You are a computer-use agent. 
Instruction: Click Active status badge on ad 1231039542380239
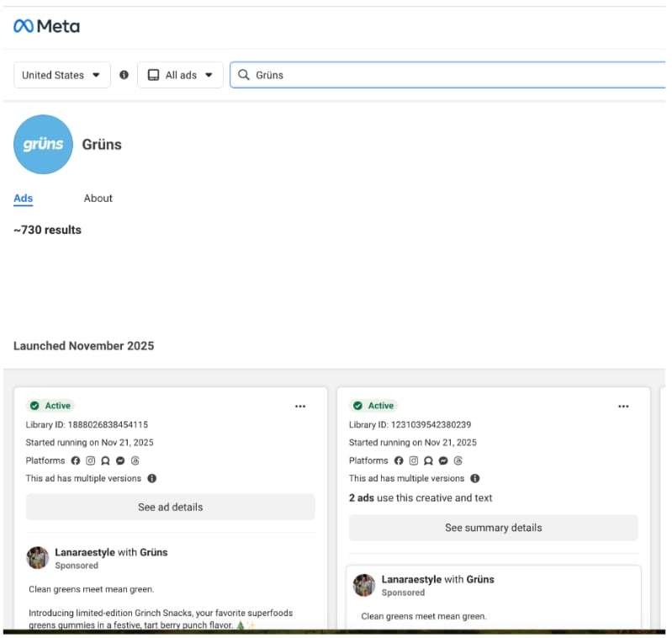[x=373, y=406]
